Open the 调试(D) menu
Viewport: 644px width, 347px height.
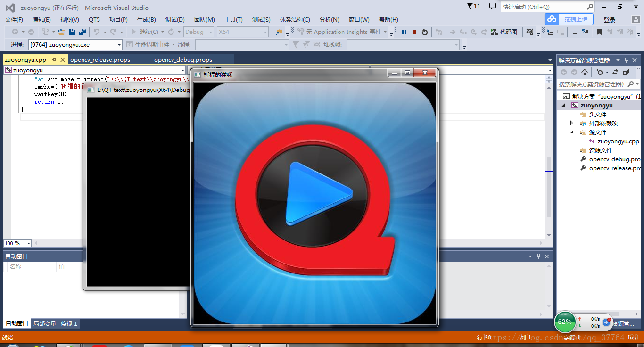click(175, 19)
